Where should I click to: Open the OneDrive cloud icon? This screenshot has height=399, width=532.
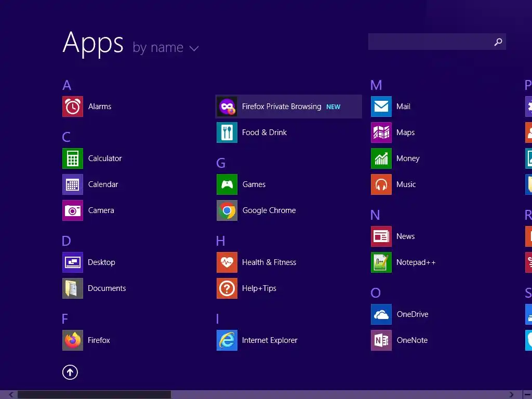click(x=381, y=314)
